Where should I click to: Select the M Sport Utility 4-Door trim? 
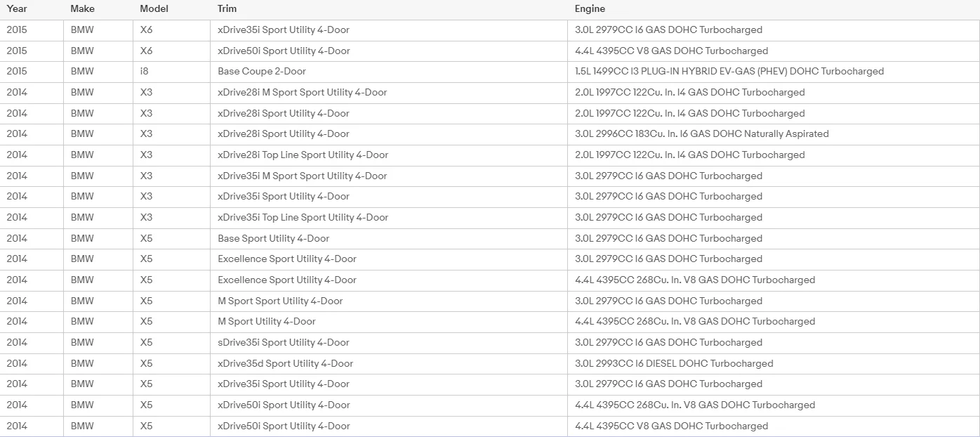click(267, 321)
